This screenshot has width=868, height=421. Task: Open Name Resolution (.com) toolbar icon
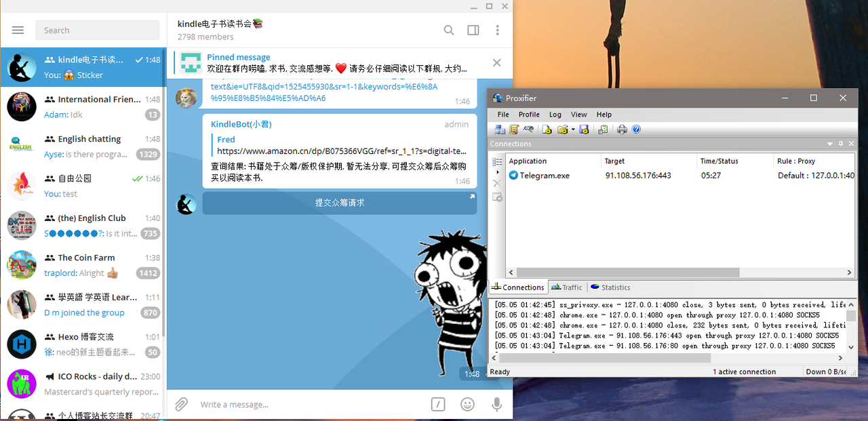click(x=528, y=129)
